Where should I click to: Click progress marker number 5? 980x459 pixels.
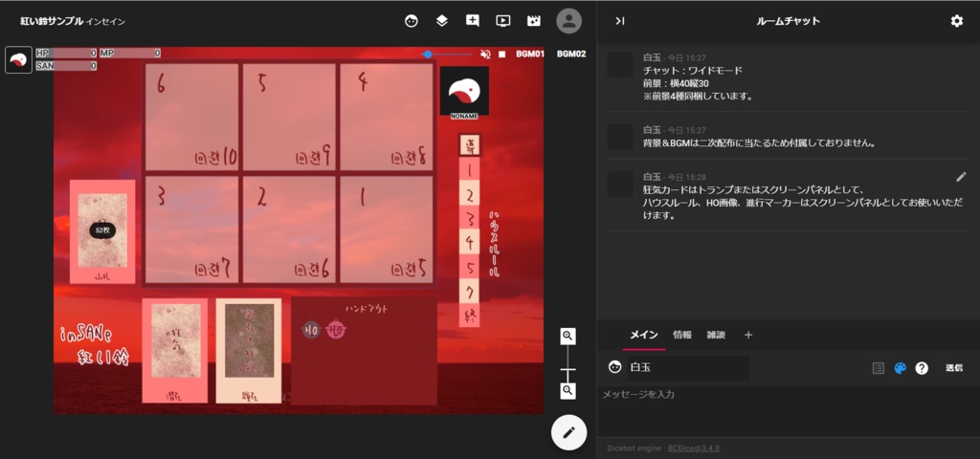tap(469, 267)
